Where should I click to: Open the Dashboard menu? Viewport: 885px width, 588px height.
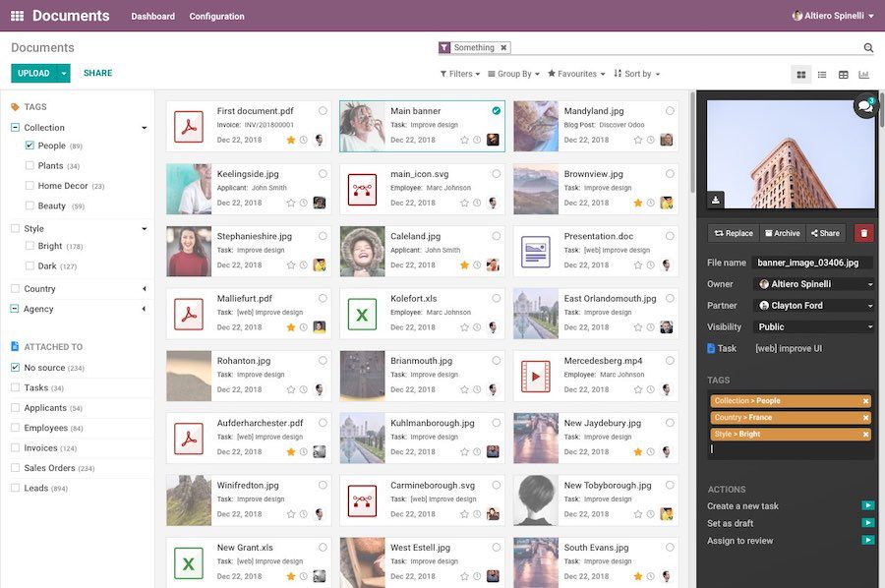(153, 16)
